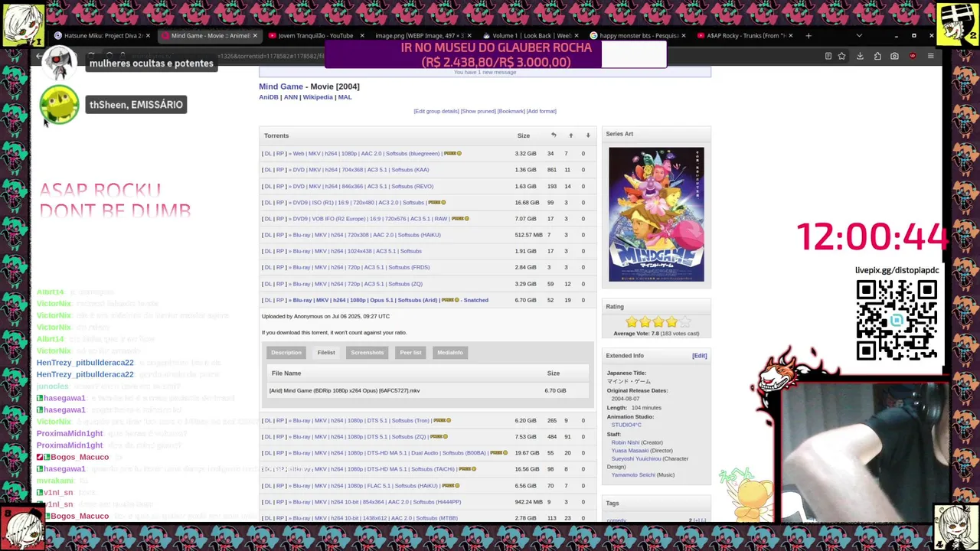Image resolution: width=980 pixels, height=551 pixels.
Task: Open the Screenshots tab
Action: point(367,353)
